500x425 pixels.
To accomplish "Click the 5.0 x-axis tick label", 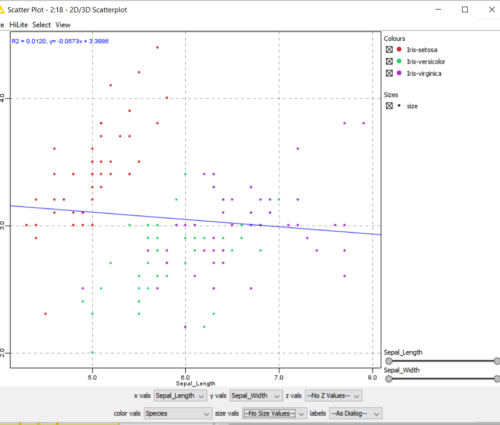I will coord(92,377).
